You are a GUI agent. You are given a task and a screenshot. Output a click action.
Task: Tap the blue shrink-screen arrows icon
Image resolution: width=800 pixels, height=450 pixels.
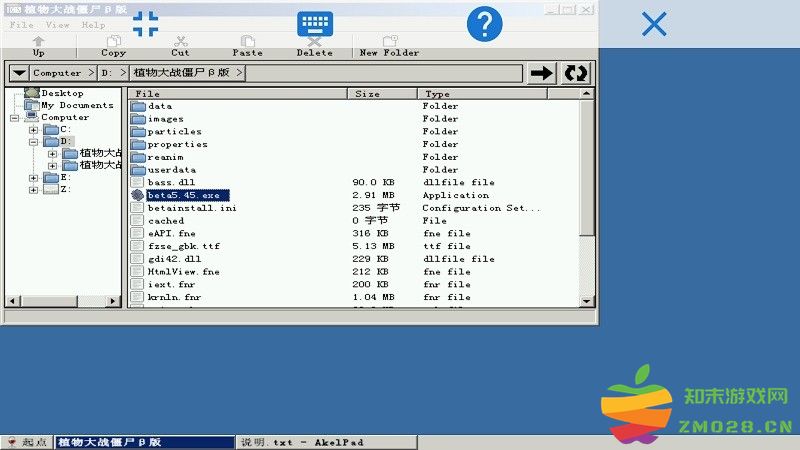[146, 24]
